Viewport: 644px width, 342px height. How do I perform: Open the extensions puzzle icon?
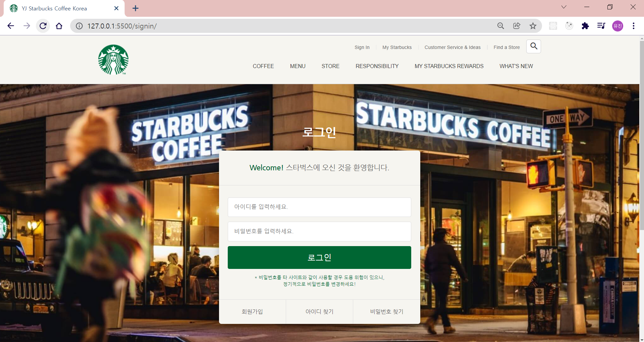pyautogui.click(x=585, y=26)
